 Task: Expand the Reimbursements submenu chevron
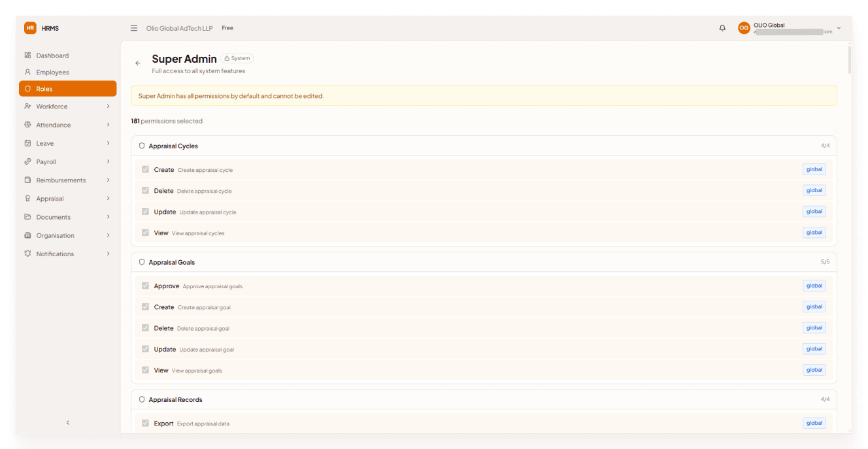click(108, 180)
